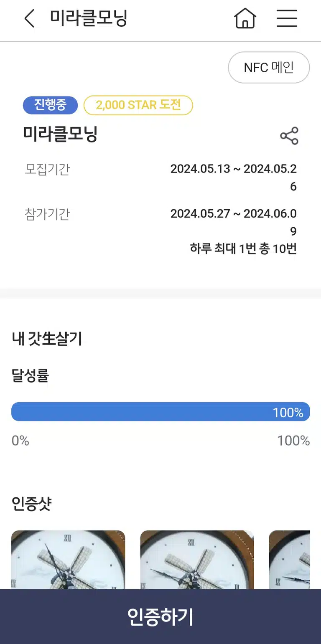Click the 100% 달성률 progress bar

click(x=160, y=412)
